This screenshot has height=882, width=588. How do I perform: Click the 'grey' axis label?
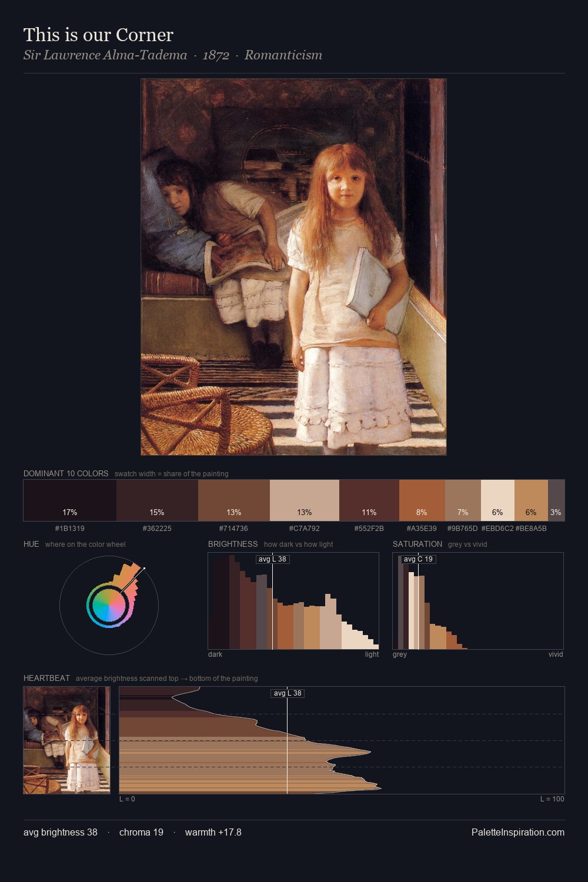(400, 654)
